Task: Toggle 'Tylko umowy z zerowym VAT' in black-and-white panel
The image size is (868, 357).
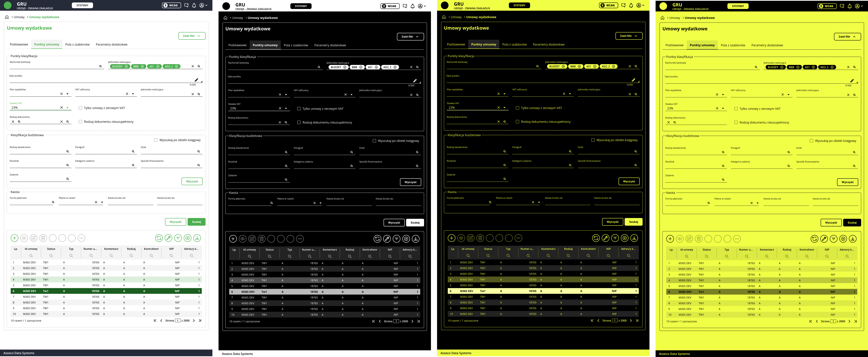Action: [299, 109]
